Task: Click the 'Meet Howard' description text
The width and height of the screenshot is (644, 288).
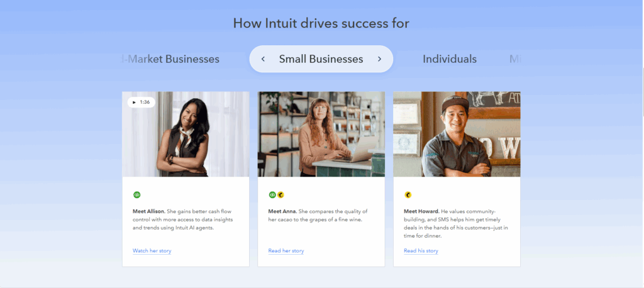Action: [455, 223]
